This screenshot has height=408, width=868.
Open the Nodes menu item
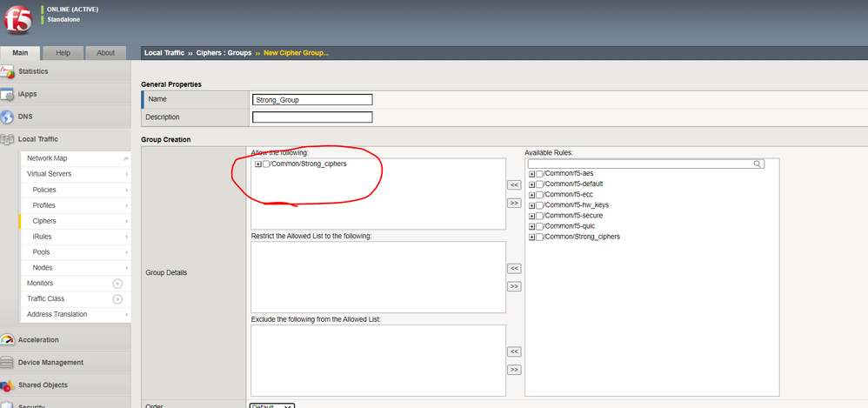(x=75, y=267)
